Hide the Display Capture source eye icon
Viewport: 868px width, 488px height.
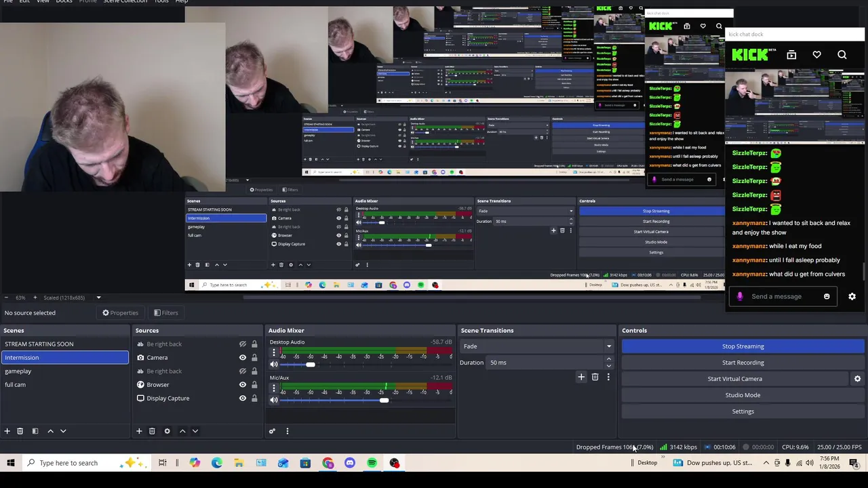click(x=242, y=398)
